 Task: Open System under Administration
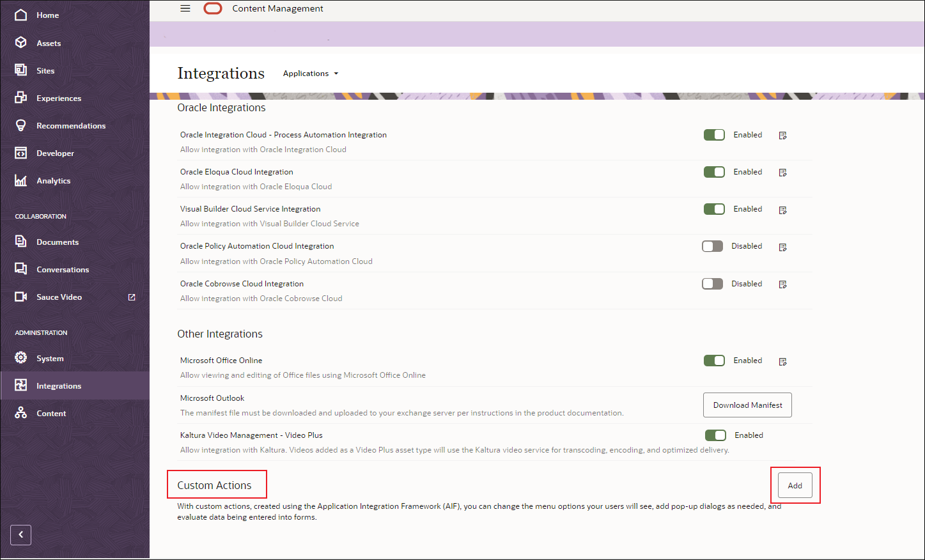point(49,358)
